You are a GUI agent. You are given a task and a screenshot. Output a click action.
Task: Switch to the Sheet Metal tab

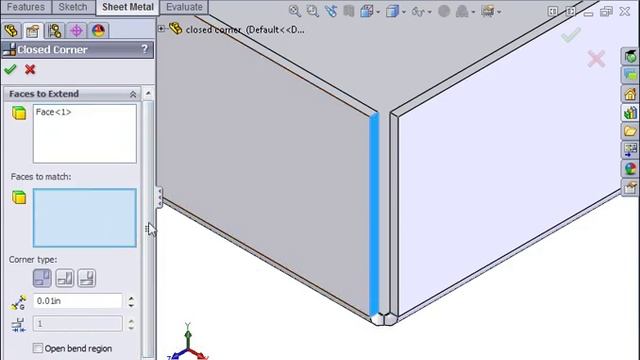[128, 7]
